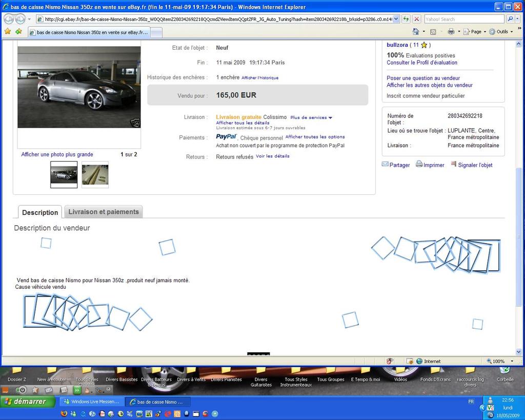Click the Home toolbar icon

point(416,31)
